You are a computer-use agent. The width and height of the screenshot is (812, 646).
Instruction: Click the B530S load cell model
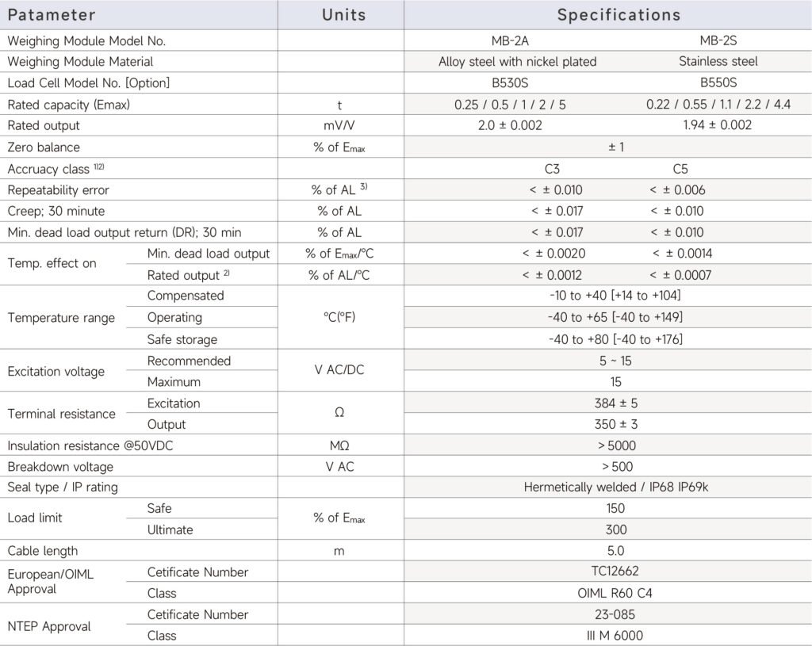point(517,82)
